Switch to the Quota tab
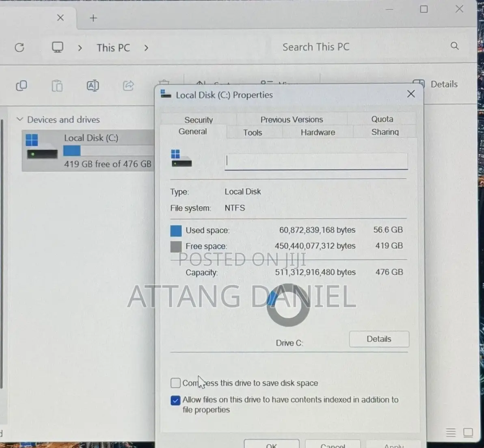Image resolution: width=484 pixels, height=448 pixels. click(382, 119)
